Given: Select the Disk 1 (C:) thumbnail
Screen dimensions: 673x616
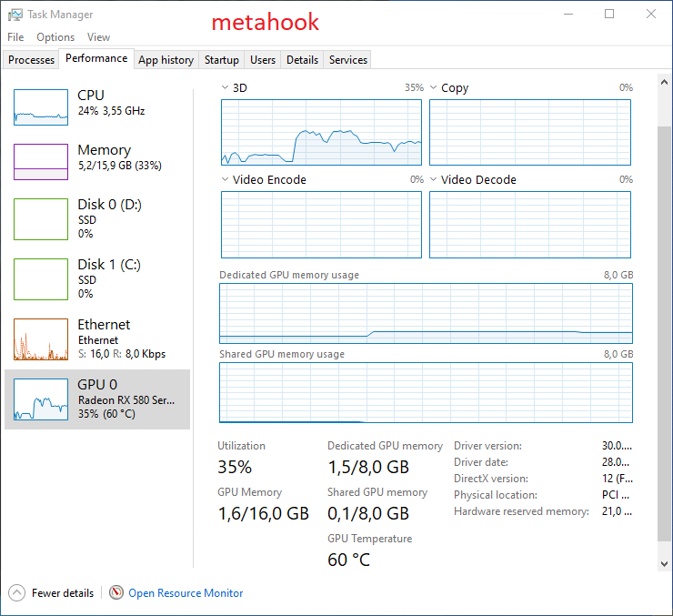Looking at the screenshot, I should pos(41,279).
